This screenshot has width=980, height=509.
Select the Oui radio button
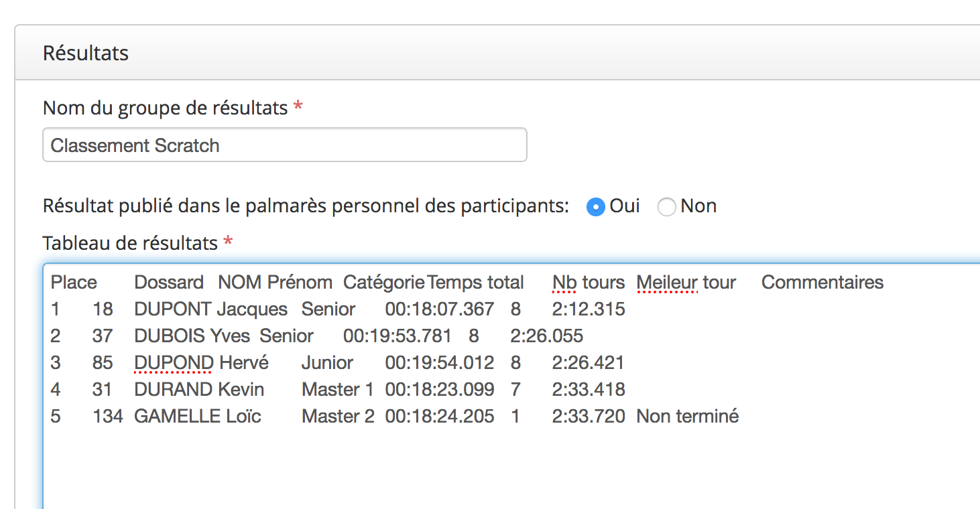pyautogui.click(x=595, y=207)
